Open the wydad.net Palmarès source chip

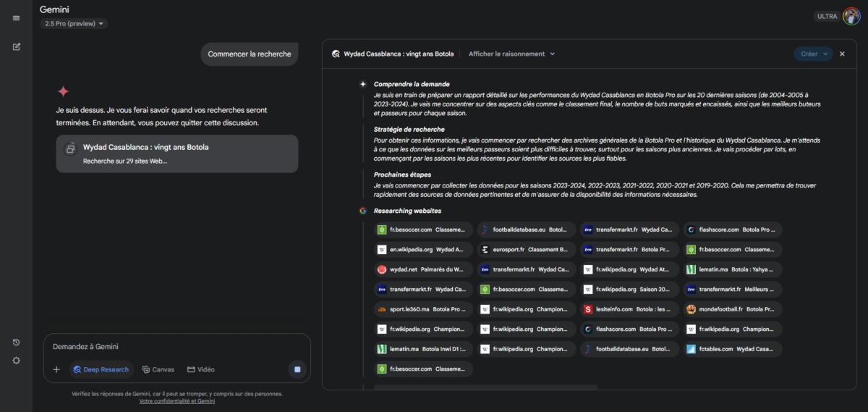pyautogui.click(x=422, y=269)
